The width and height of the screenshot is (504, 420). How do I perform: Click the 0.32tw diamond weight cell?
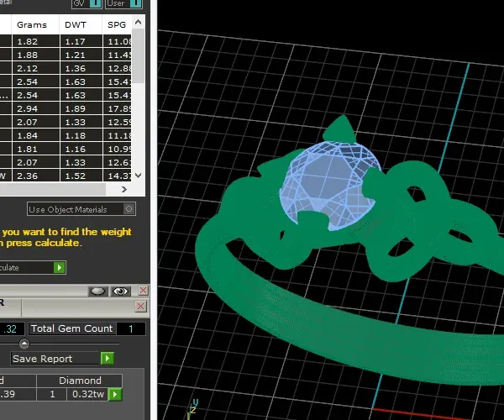[x=87, y=394]
